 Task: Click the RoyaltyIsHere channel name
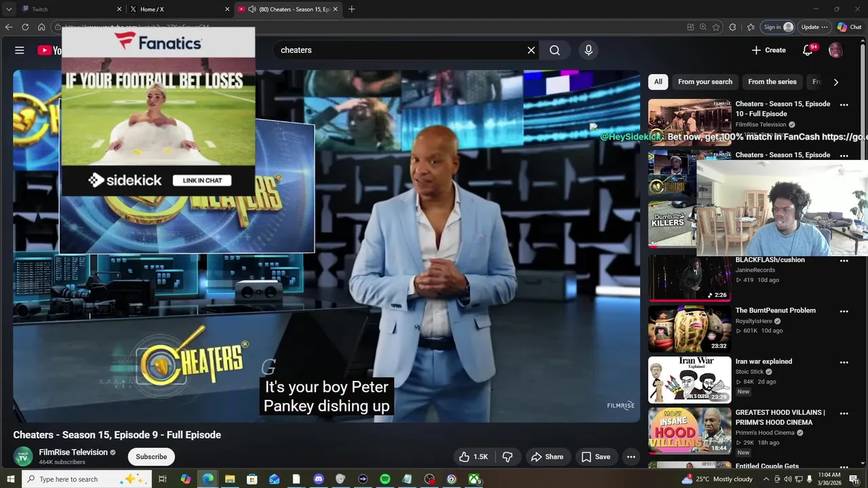click(755, 321)
